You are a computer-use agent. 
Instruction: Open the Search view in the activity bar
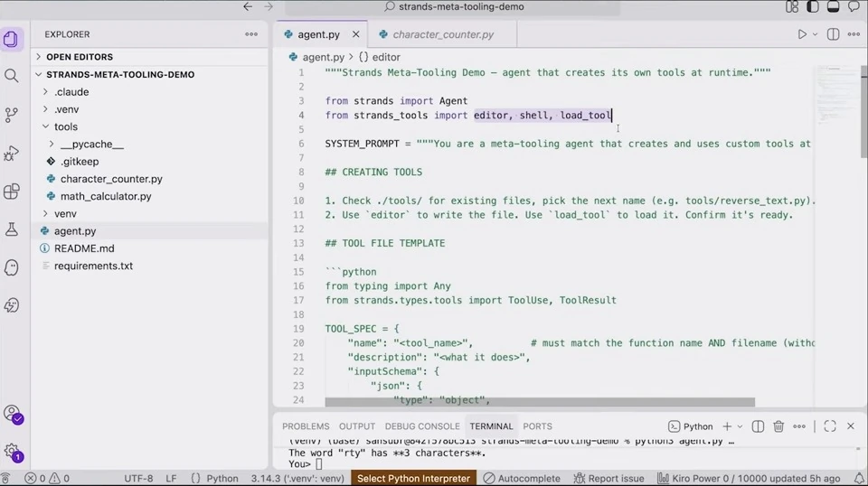pos(11,76)
